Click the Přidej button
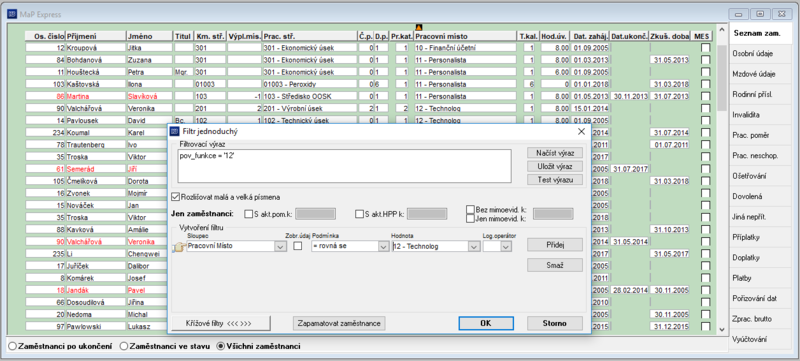Screen dimensions: 800x361 click(x=555, y=245)
